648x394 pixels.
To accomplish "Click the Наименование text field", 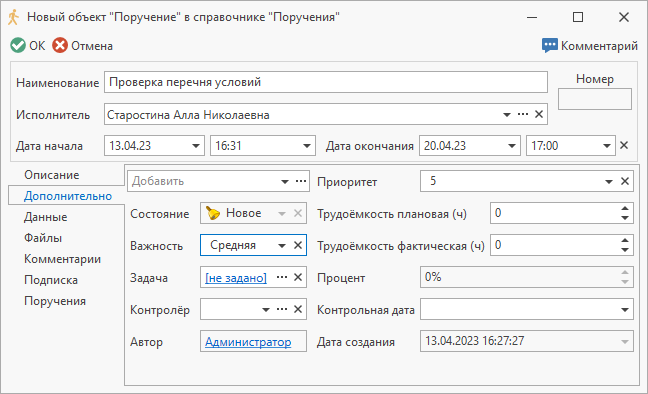I will click(x=326, y=82).
